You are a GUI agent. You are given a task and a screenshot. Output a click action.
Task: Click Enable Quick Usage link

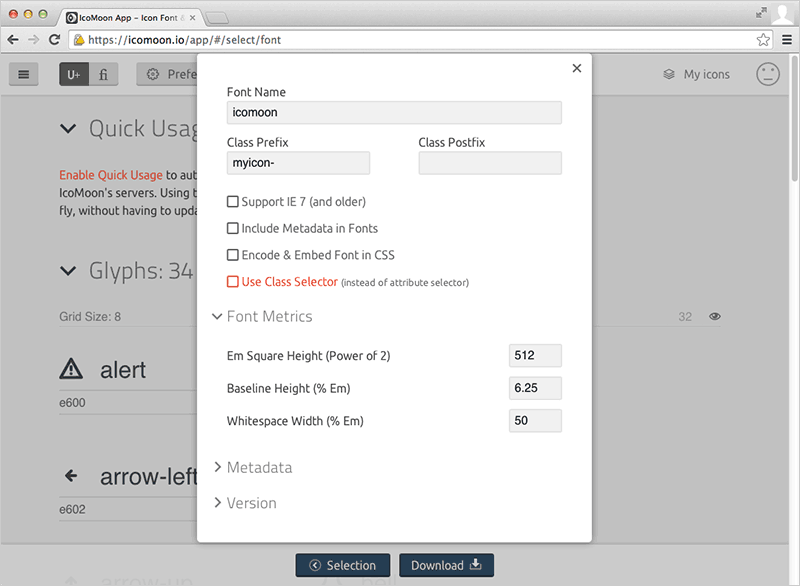point(111,175)
